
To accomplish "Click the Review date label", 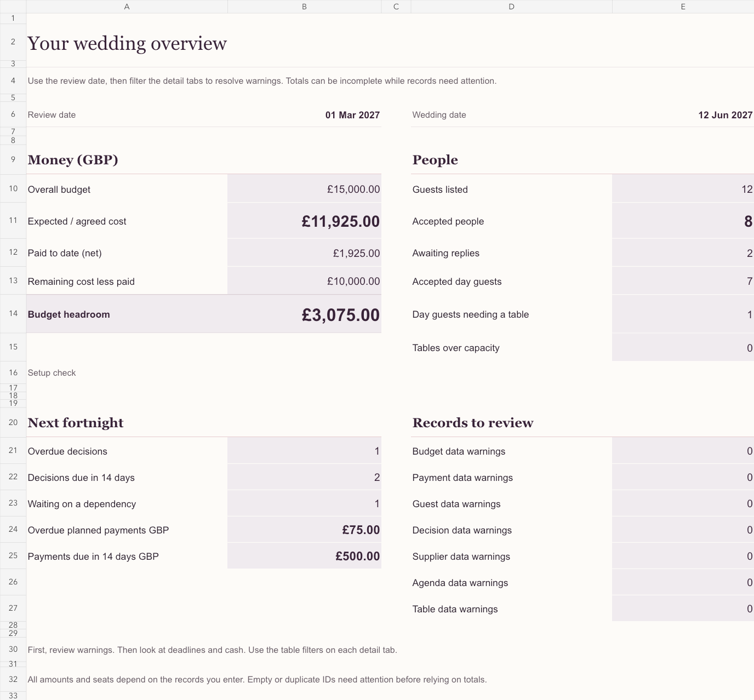I will pos(52,115).
